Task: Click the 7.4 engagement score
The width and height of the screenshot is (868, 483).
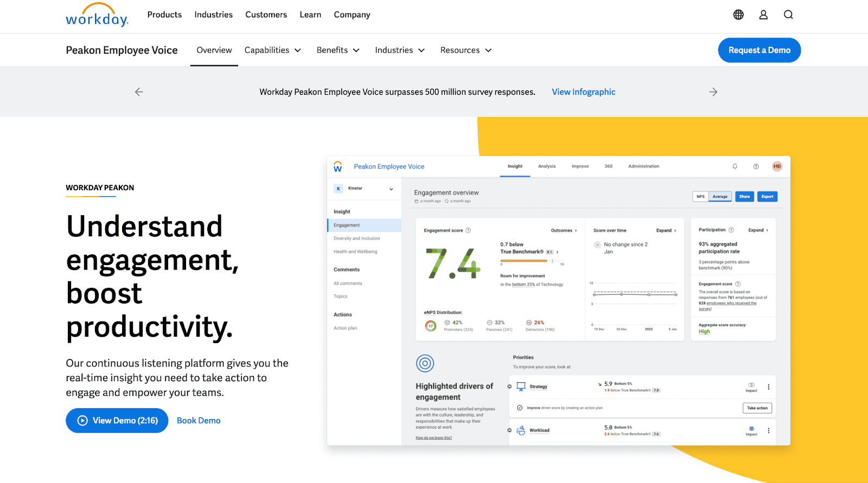Action: tap(454, 263)
